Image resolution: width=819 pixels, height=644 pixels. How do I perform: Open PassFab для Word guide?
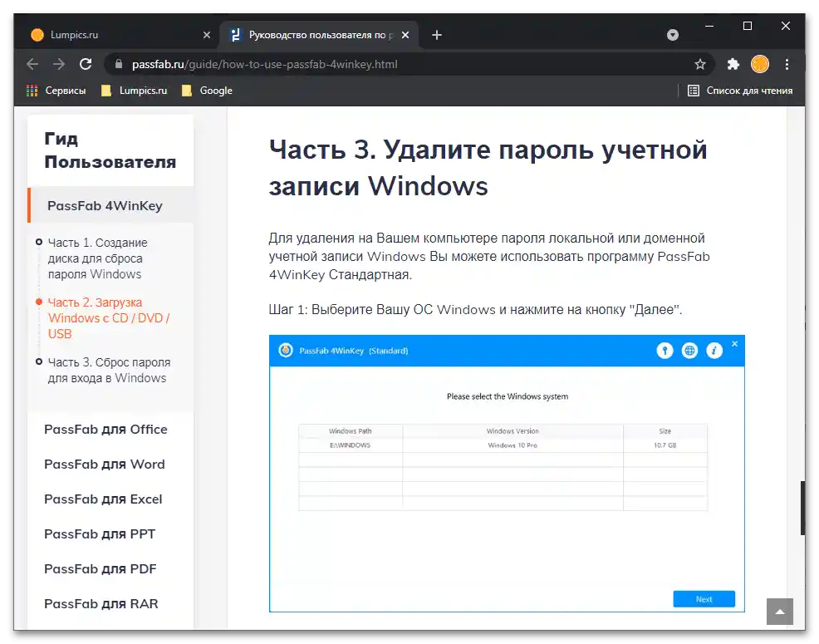[105, 465]
